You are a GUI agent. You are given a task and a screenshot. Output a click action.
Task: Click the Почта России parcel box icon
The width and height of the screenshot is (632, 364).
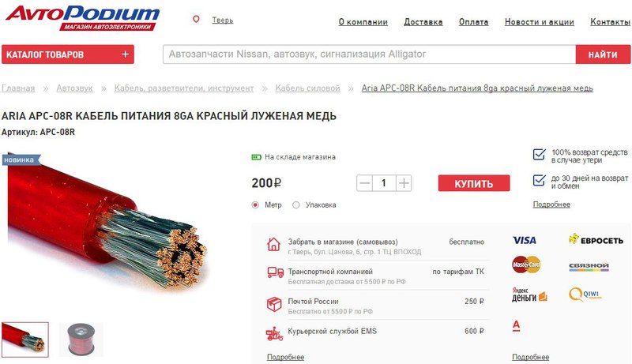(274, 304)
